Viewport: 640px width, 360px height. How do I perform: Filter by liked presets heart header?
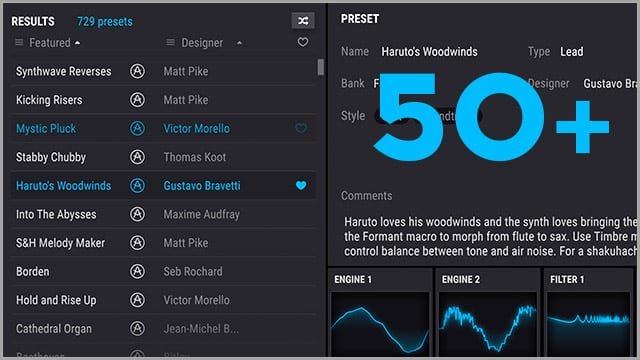(302, 42)
